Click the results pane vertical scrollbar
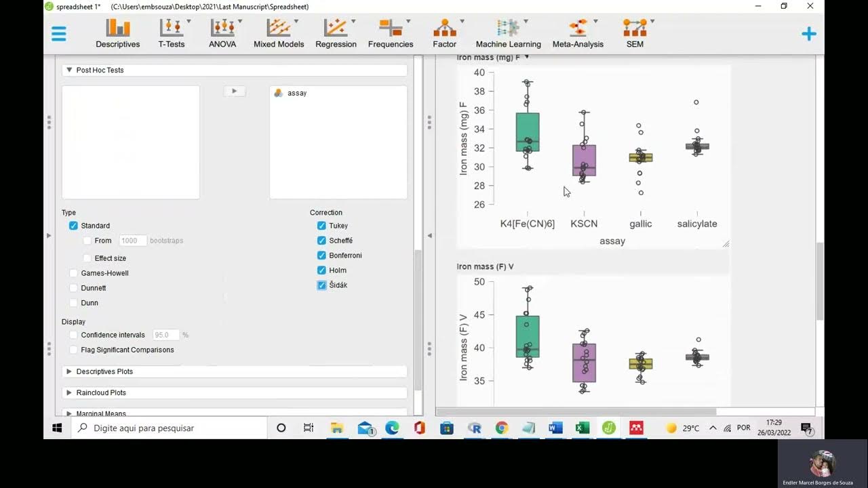Image resolution: width=868 pixels, height=488 pixels. (x=820, y=281)
